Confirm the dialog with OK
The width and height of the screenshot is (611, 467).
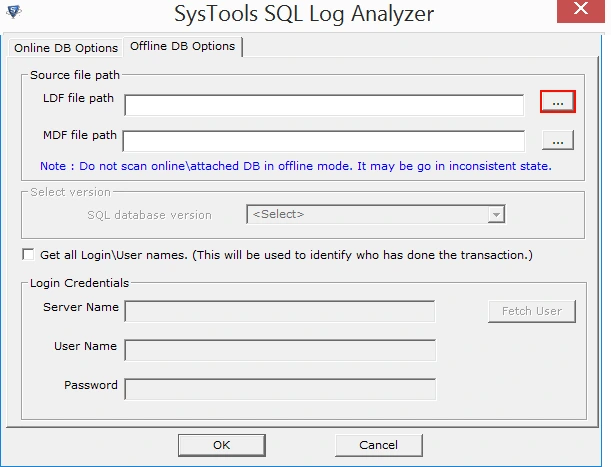[x=222, y=445]
